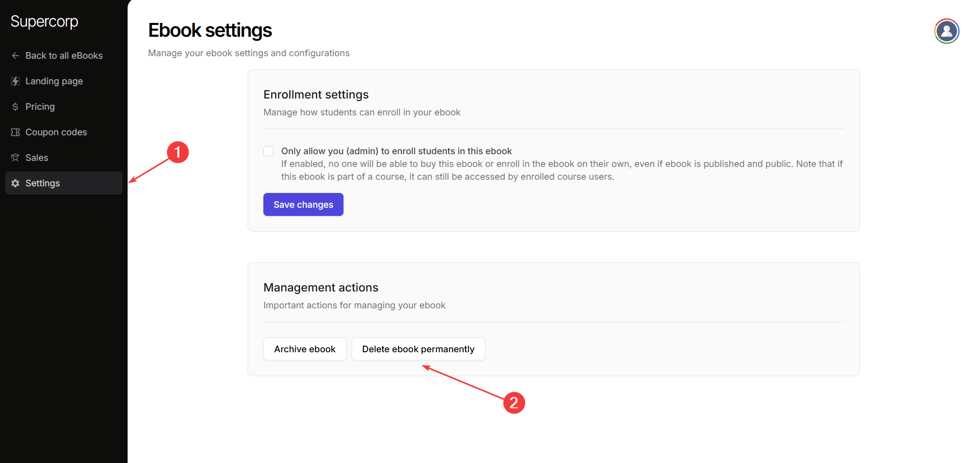The width and height of the screenshot is (980, 463).
Task: Click the back arrow icon in sidebar
Action: click(x=15, y=56)
